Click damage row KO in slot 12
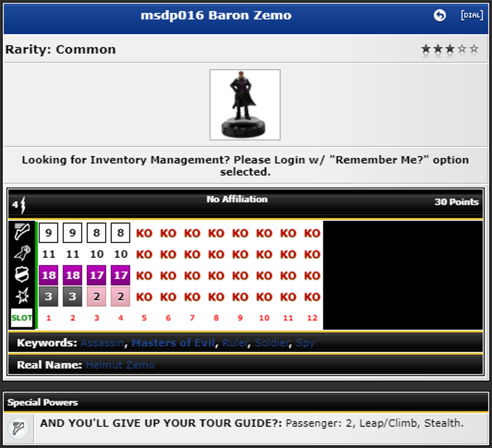The image size is (492, 448). click(312, 297)
